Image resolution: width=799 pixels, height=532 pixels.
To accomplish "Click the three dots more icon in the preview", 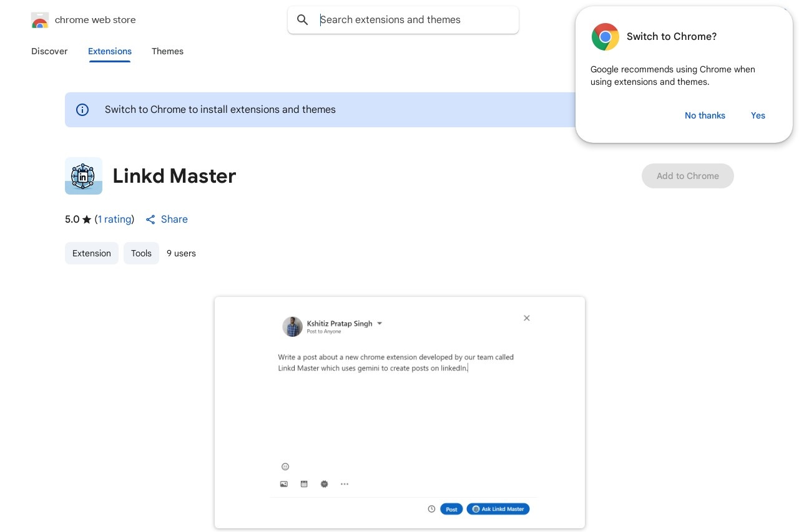I will click(x=345, y=484).
